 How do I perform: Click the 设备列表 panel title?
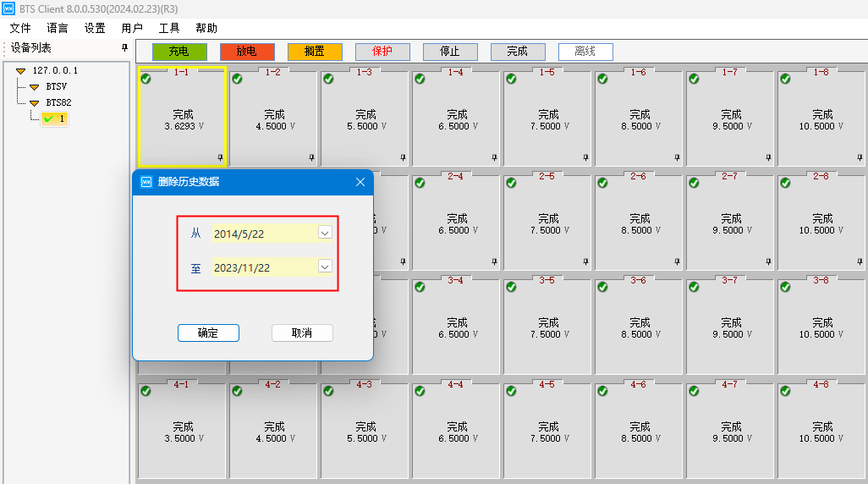click(x=31, y=48)
